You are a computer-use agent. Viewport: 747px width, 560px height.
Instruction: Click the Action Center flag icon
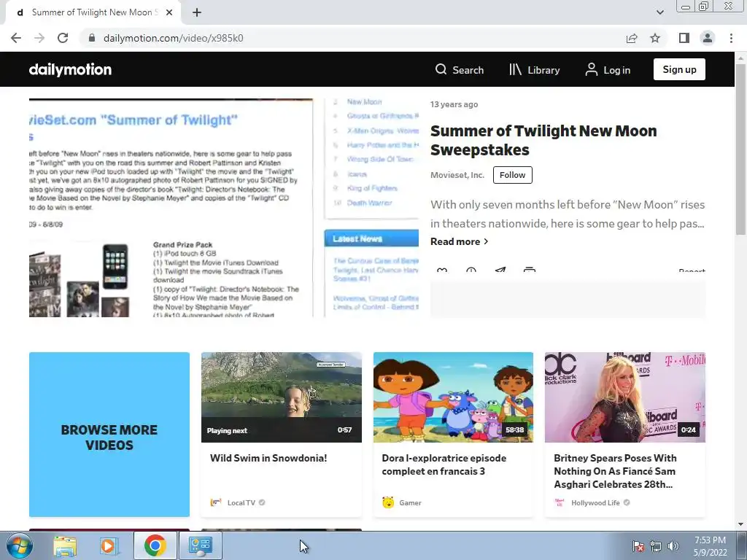click(x=638, y=546)
